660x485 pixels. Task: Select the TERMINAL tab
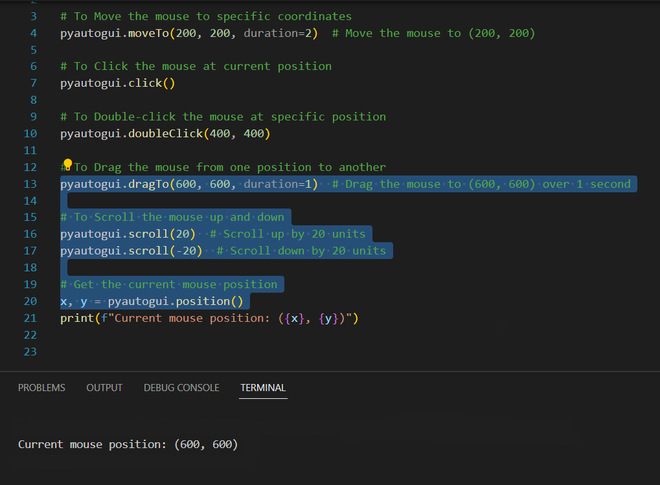tap(263, 388)
